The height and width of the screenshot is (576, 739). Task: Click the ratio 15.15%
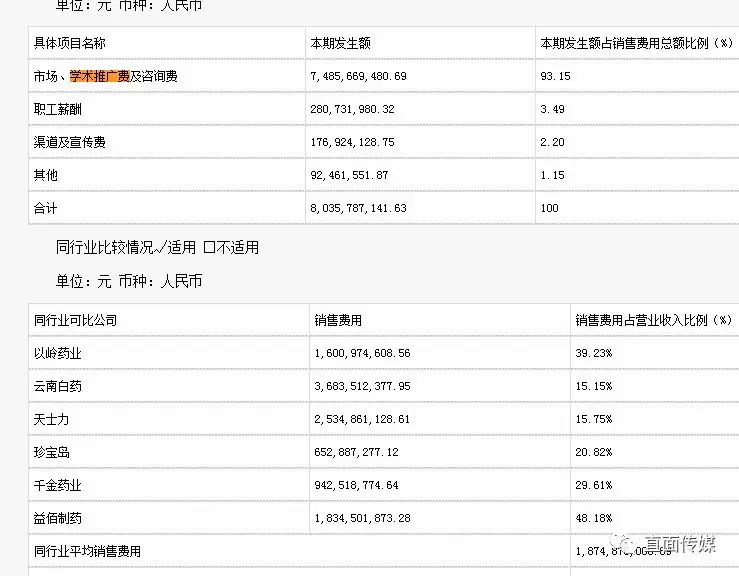593,387
